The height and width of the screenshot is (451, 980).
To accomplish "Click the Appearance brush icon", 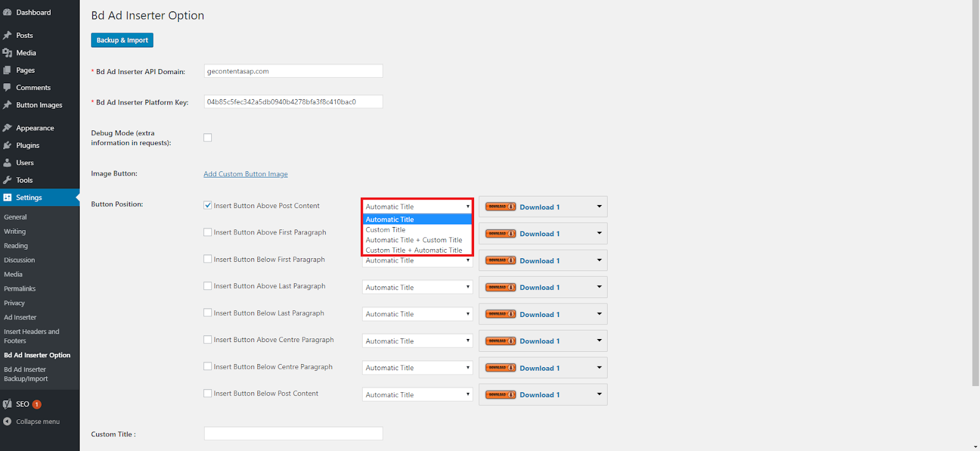I will point(7,128).
